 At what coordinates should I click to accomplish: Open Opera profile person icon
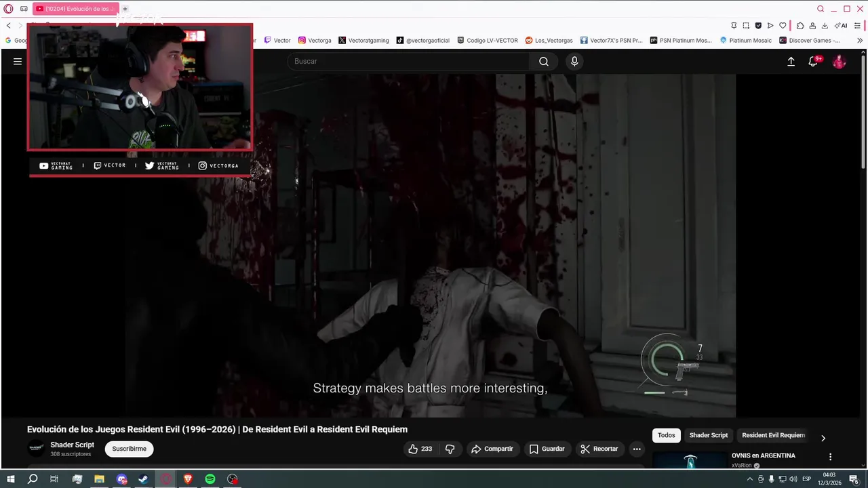[812, 26]
